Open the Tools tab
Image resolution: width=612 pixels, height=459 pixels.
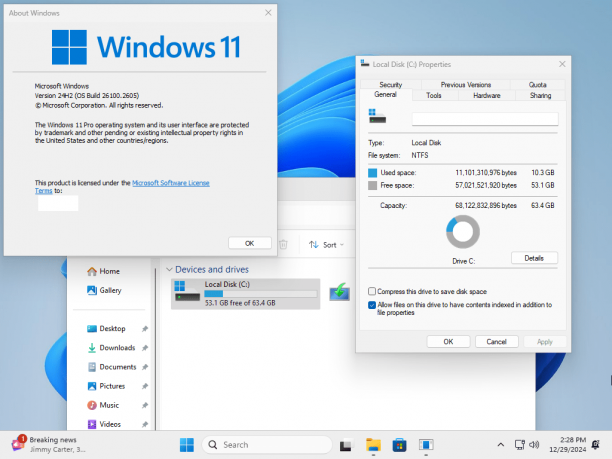434,95
